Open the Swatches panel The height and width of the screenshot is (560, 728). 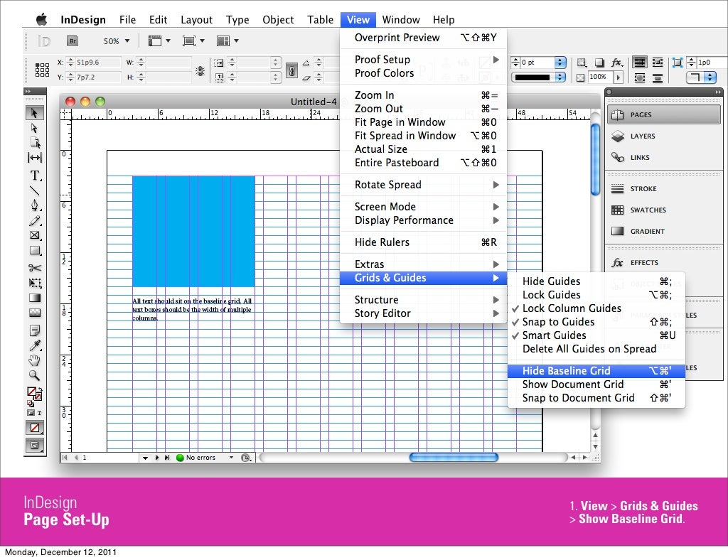click(x=664, y=210)
